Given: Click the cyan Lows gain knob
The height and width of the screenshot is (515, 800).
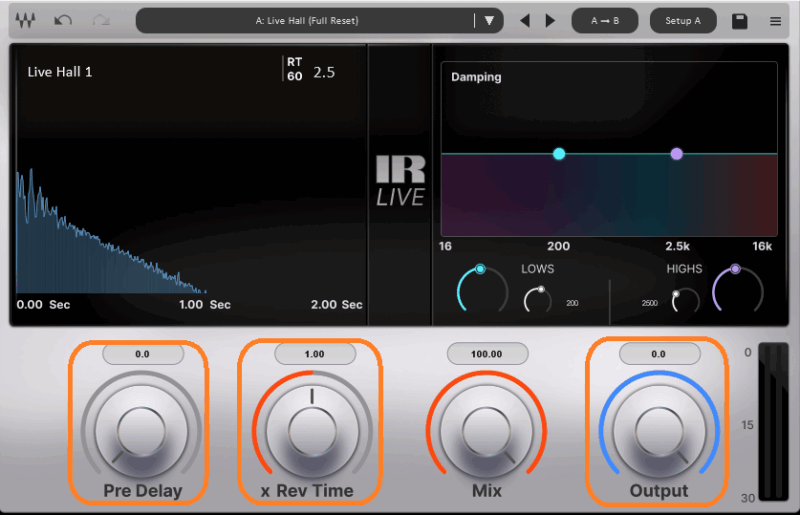Looking at the screenshot, I should (x=482, y=290).
